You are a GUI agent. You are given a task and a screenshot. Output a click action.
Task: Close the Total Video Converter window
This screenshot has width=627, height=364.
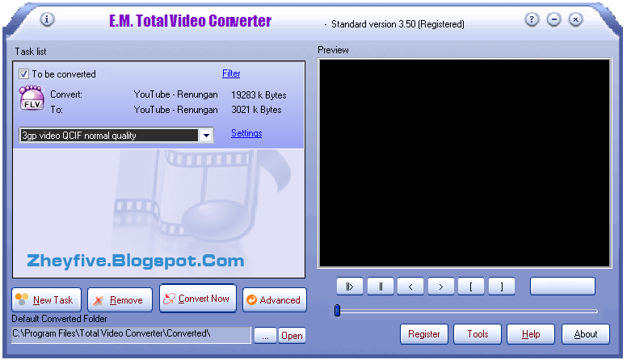pyautogui.click(x=576, y=19)
